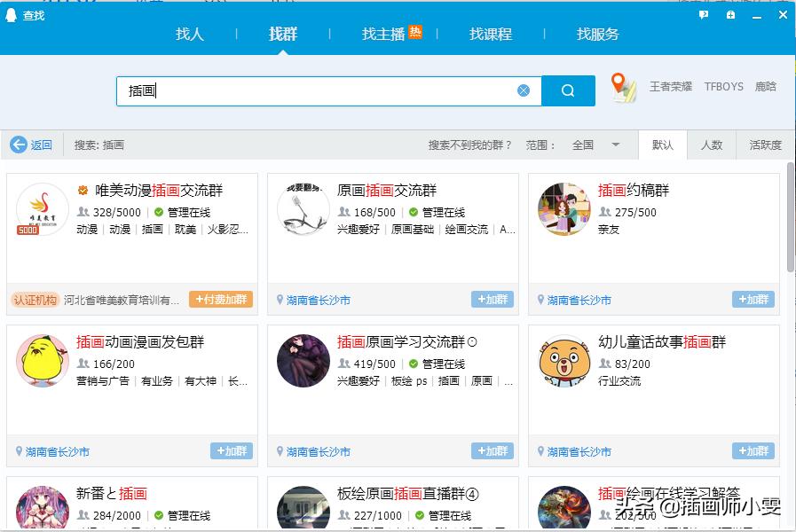Clear the search text using the X icon
This screenshot has height=532, width=796.
pos(523,90)
